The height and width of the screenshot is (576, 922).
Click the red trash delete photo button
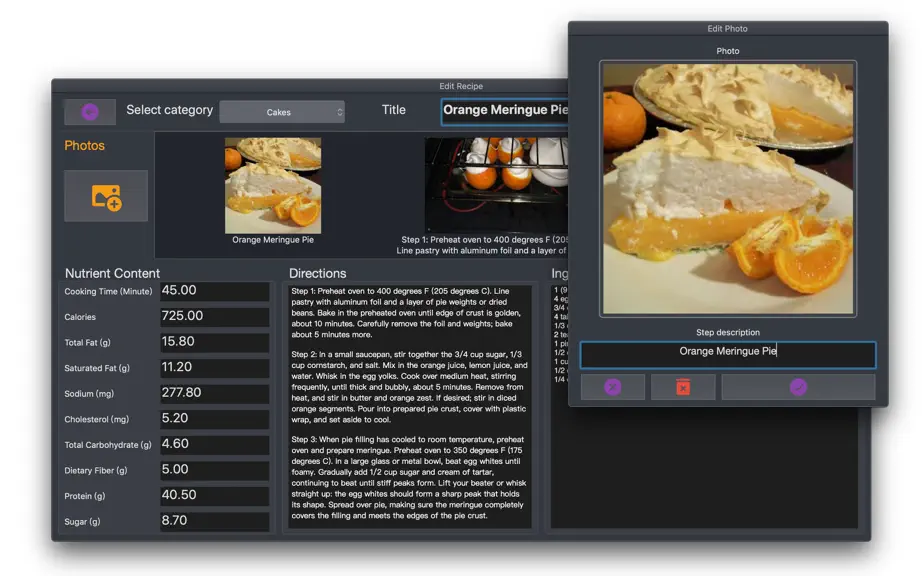point(683,387)
